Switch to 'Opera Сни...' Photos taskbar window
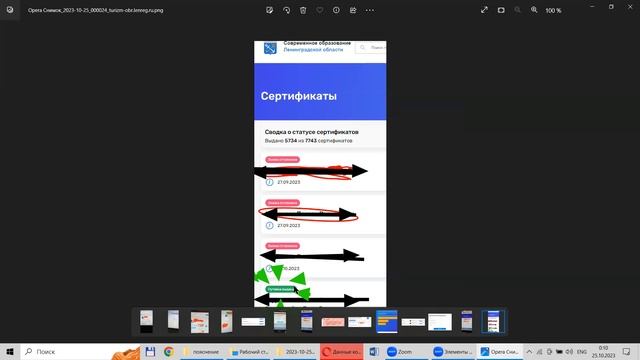The height and width of the screenshot is (360, 640). (x=500, y=351)
